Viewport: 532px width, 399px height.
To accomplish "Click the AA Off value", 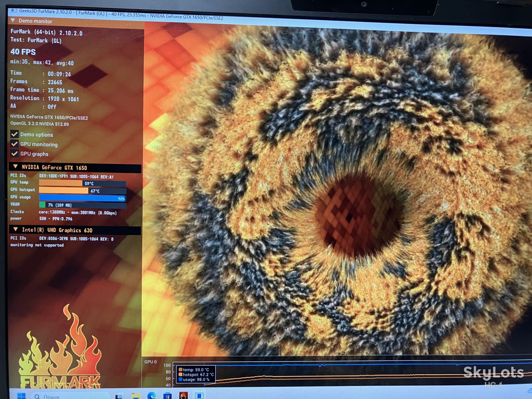I will (x=52, y=107).
